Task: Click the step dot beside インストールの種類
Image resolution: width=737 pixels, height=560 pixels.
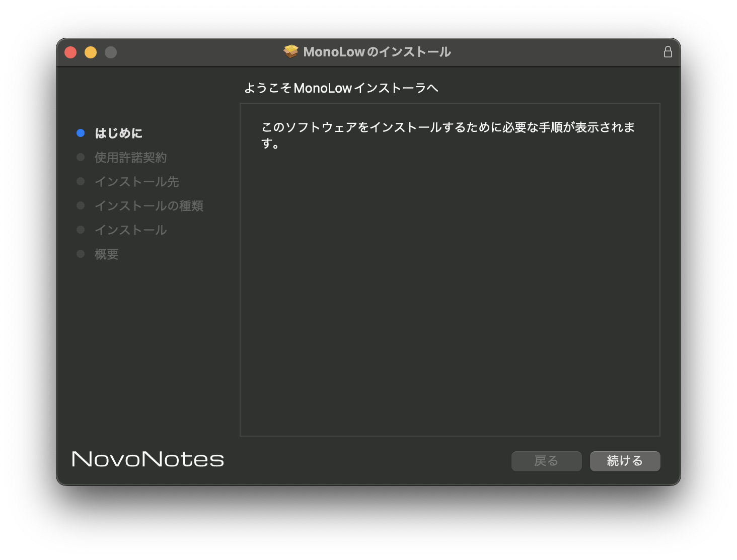Action: pyautogui.click(x=81, y=205)
